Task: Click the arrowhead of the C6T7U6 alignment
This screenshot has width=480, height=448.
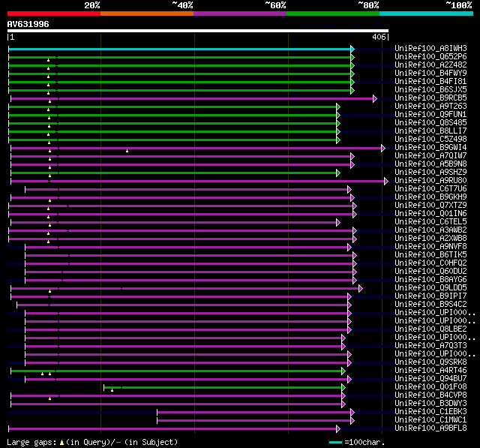Action: pos(349,190)
